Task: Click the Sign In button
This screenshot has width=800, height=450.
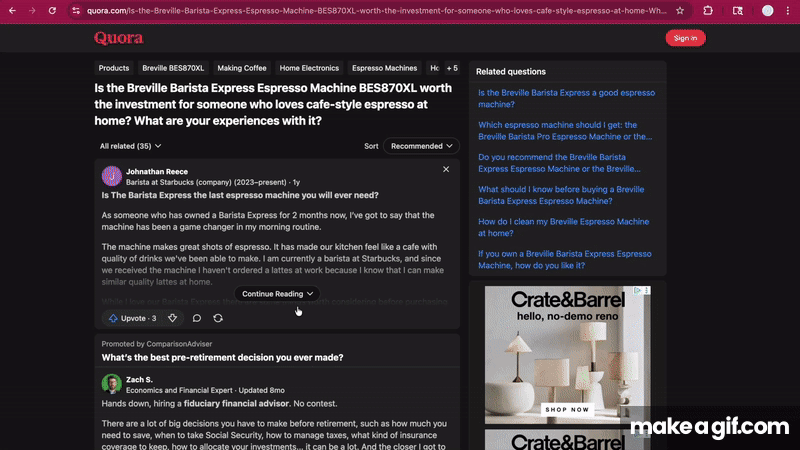Action: pos(685,38)
